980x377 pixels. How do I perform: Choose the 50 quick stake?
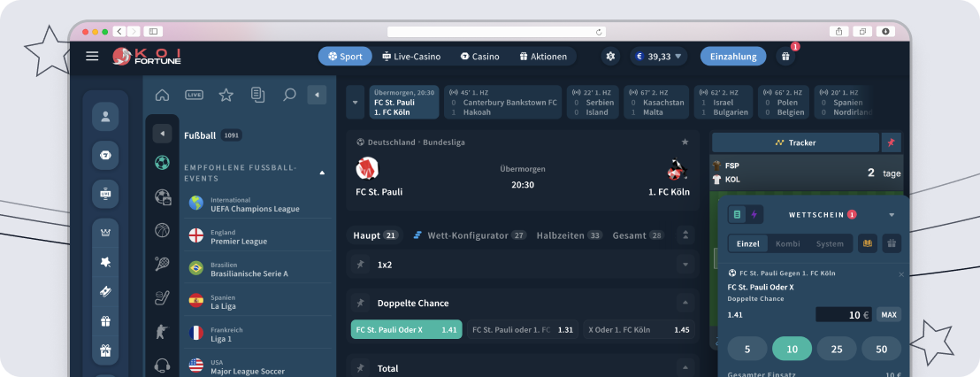(x=881, y=349)
